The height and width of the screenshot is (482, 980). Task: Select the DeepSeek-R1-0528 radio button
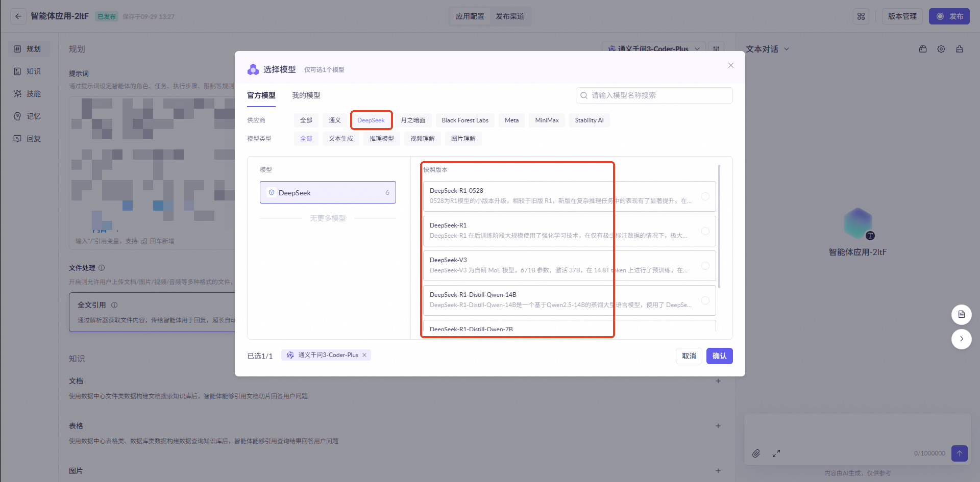point(705,196)
